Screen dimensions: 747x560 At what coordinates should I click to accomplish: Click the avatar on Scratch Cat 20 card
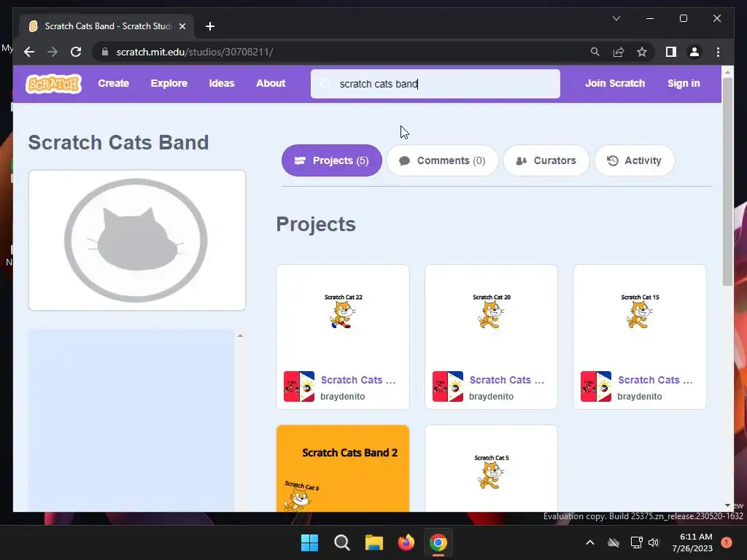click(x=447, y=386)
